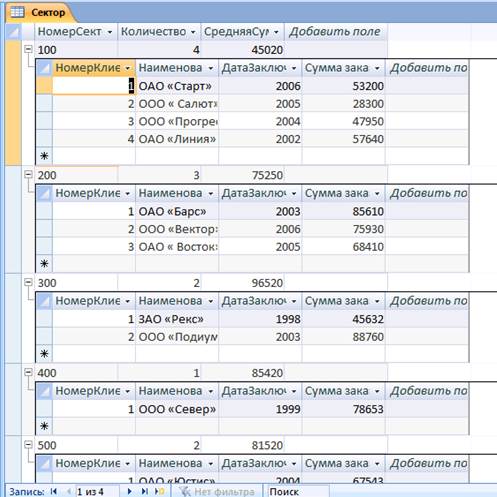Open Сумма зака dropdown in sector 100 subtable
The image size is (497, 497).
(x=377, y=68)
